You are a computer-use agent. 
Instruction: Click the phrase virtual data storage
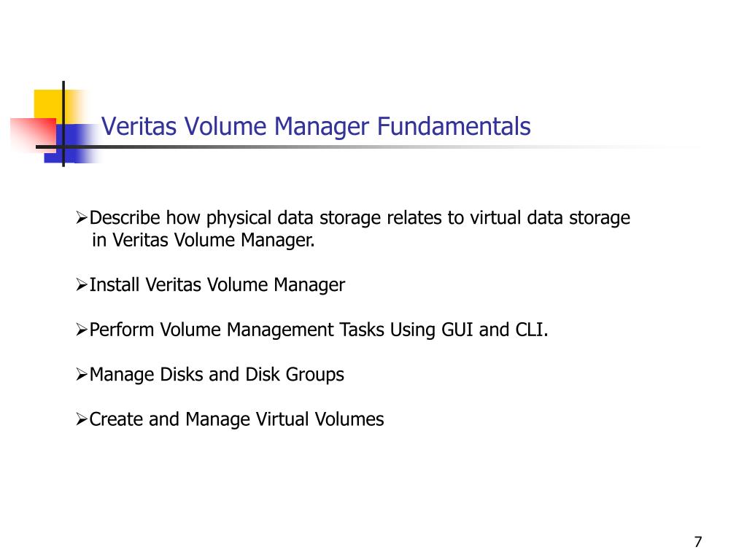click(x=550, y=217)
